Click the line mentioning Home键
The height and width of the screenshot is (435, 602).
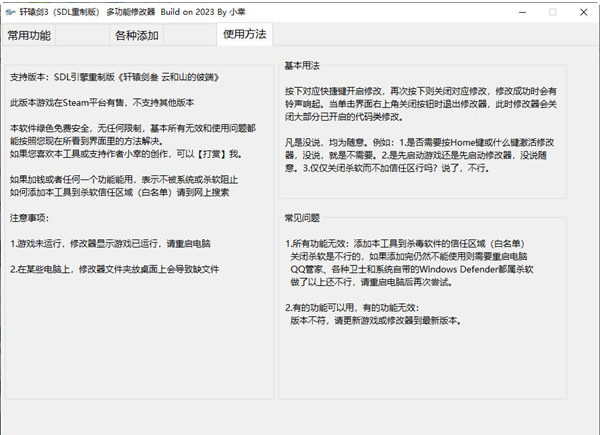[420, 142]
